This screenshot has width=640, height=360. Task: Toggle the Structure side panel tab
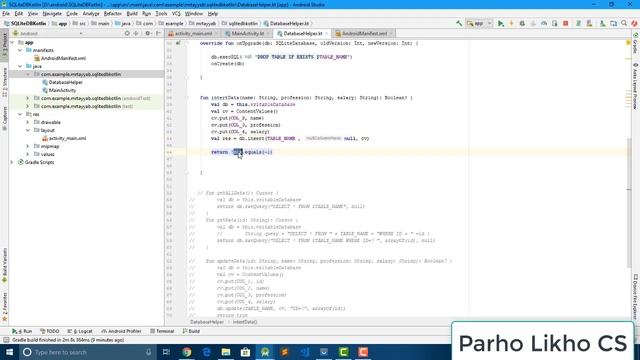[x=4, y=82]
